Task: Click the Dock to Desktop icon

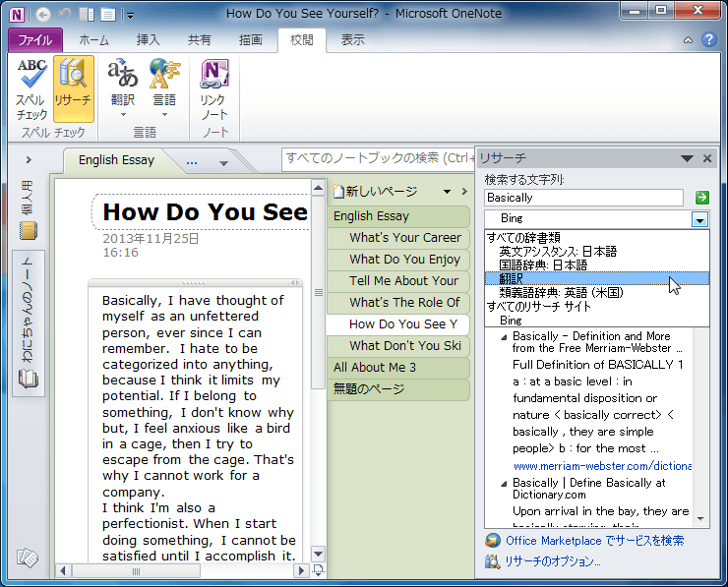Action: [x=87, y=15]
